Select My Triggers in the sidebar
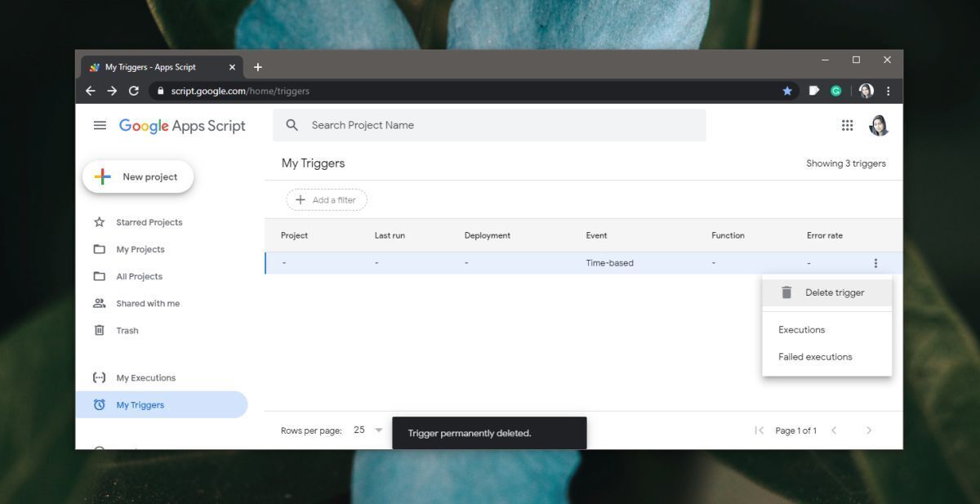This screenshot has height=504, width=980. (140, 404)
